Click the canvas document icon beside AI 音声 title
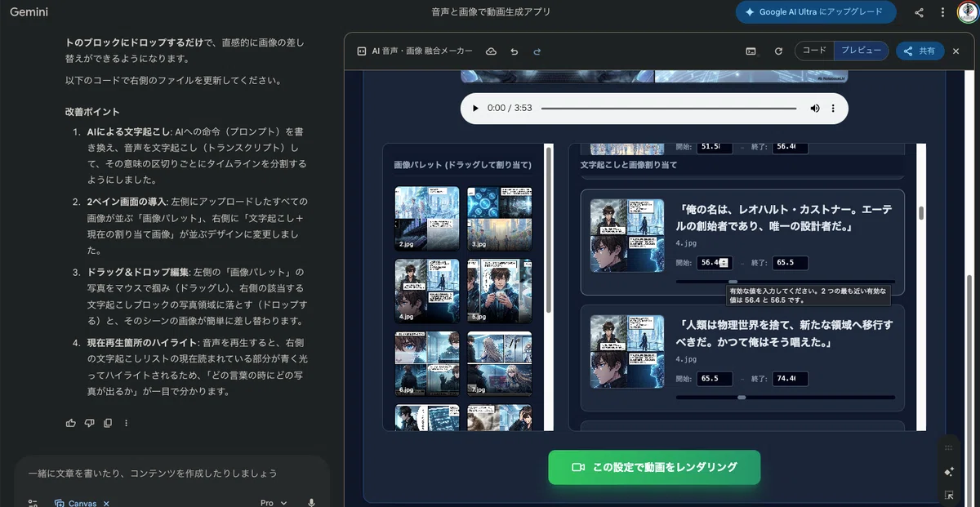This screenshot has height=507, width=980. click(362, 51)
